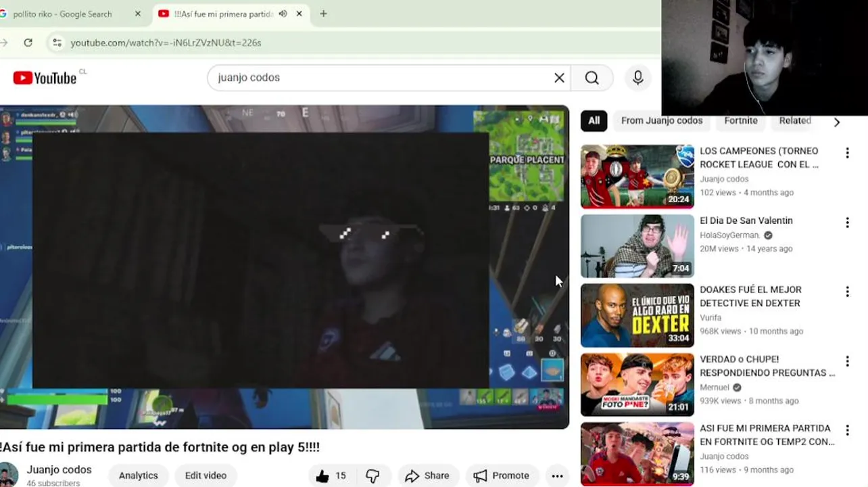
Task: Open options for VERDAD o CHUPE video
Action: point(847,361)
